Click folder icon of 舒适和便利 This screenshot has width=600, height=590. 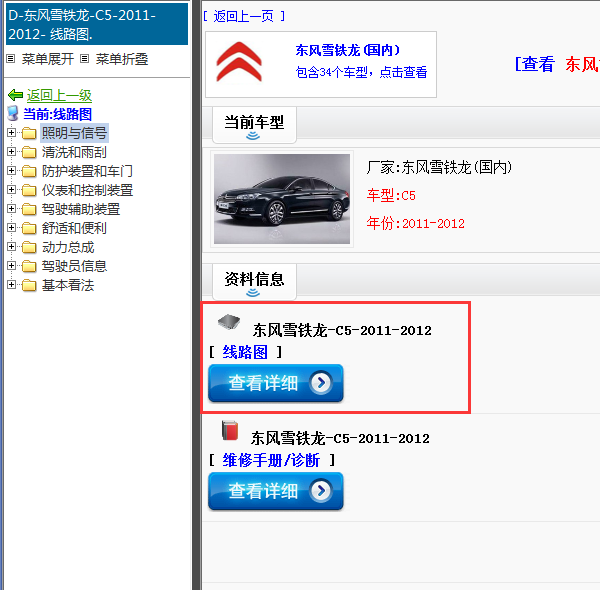pos(29,228)
